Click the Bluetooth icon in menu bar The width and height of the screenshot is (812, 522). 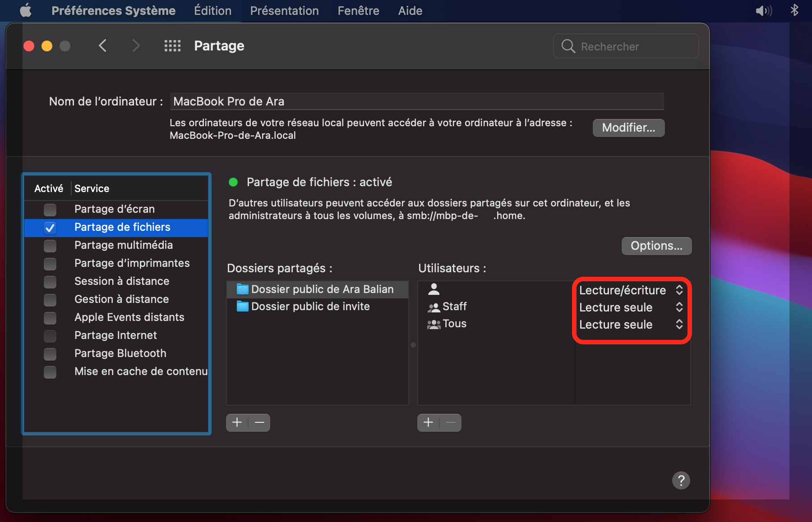pos(794,10)
